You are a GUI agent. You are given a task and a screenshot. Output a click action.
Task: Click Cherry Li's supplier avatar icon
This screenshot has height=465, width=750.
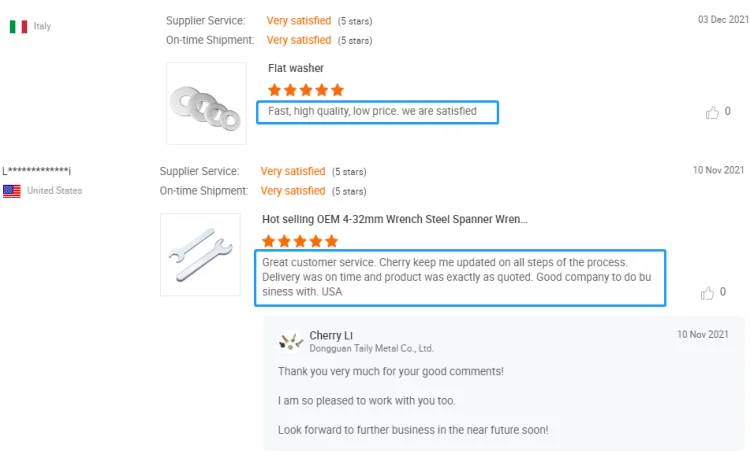[292, 342]
